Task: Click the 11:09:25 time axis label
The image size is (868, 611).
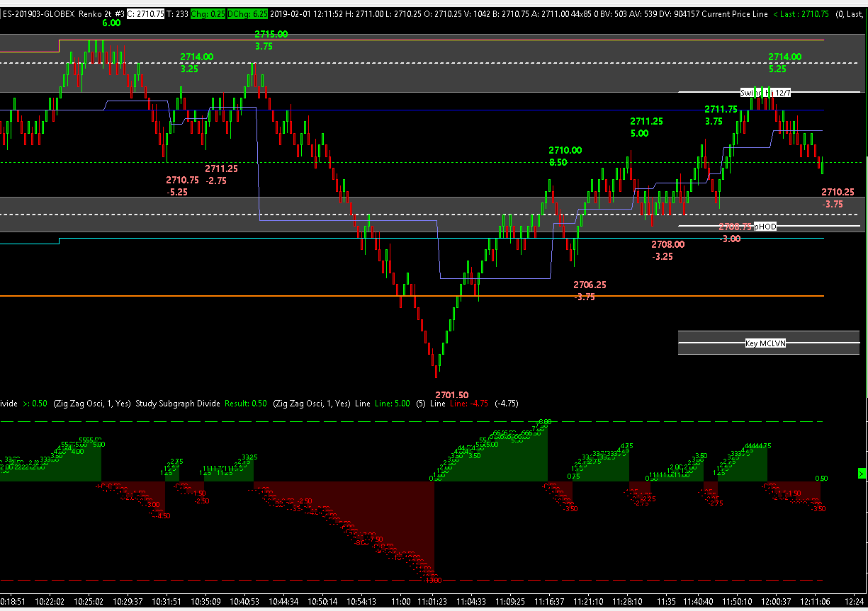Action: 510,600
